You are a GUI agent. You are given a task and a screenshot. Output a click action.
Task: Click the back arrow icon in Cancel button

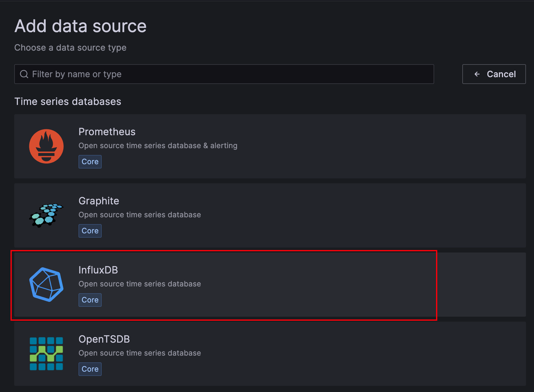coord(477,74)
